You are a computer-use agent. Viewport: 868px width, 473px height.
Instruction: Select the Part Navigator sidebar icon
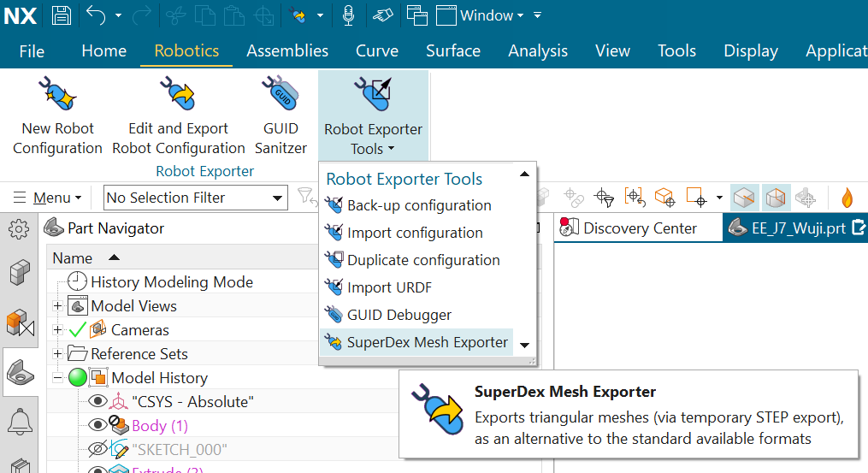(x=21, y=372)
